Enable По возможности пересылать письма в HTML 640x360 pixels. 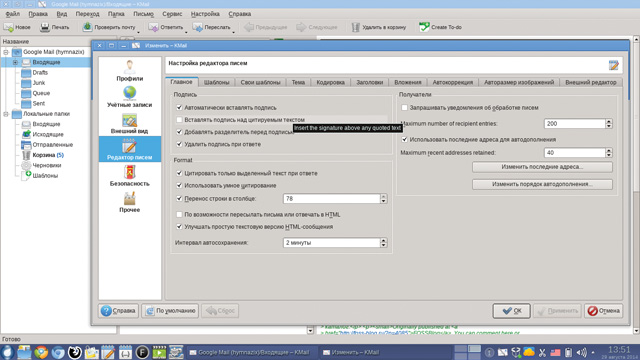pos(179,214)
